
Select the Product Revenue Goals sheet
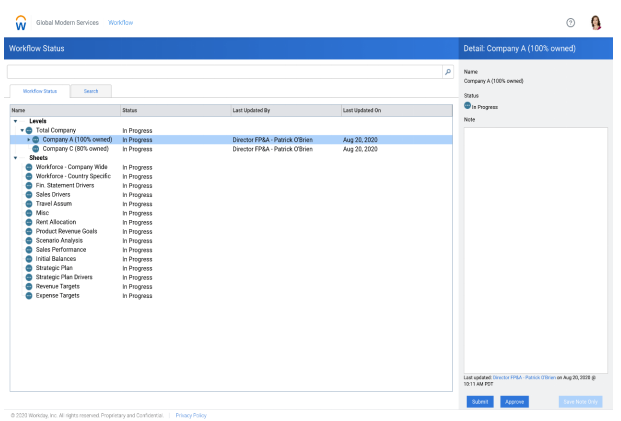(66, 231)
